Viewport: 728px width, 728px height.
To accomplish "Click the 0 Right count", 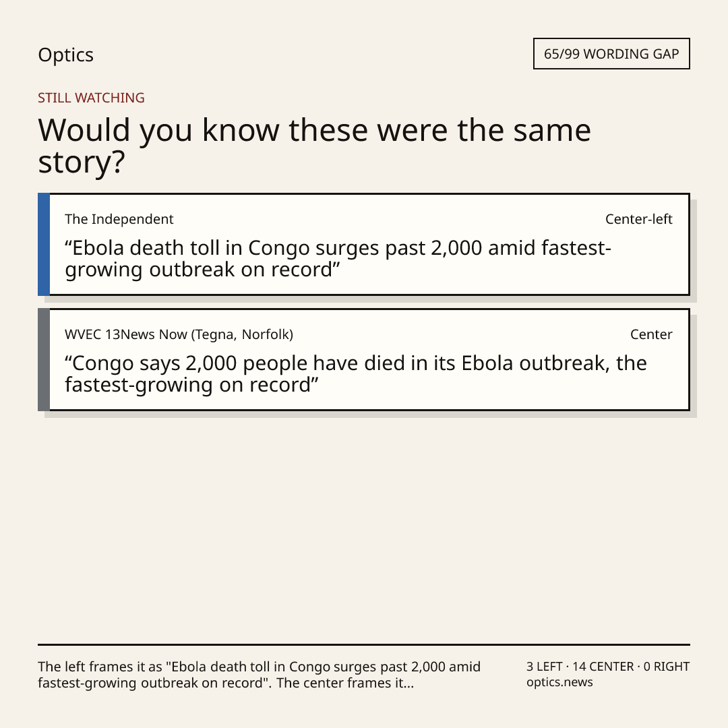I will [666, 667].
